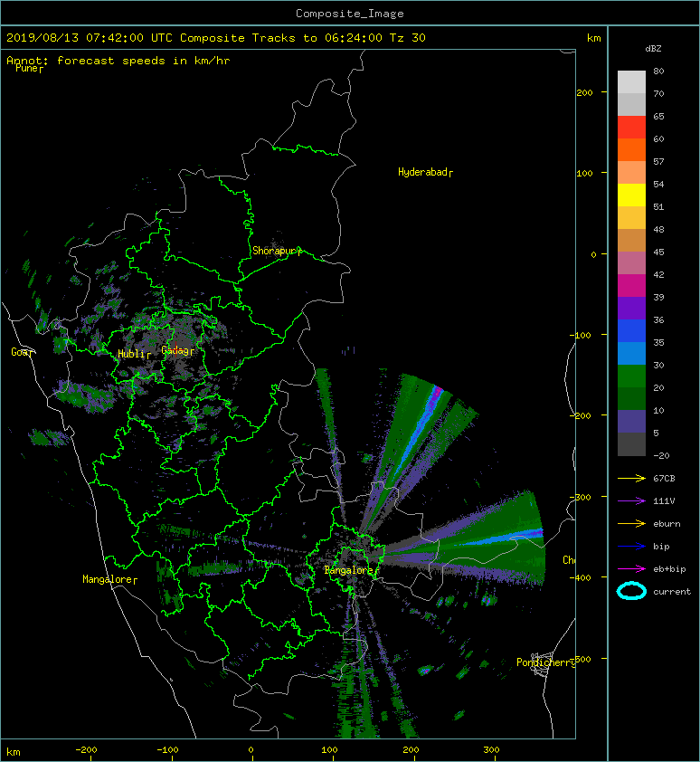Click the Goa city label
Viewport: 700px width, 762px height.
tap(19, 352)
